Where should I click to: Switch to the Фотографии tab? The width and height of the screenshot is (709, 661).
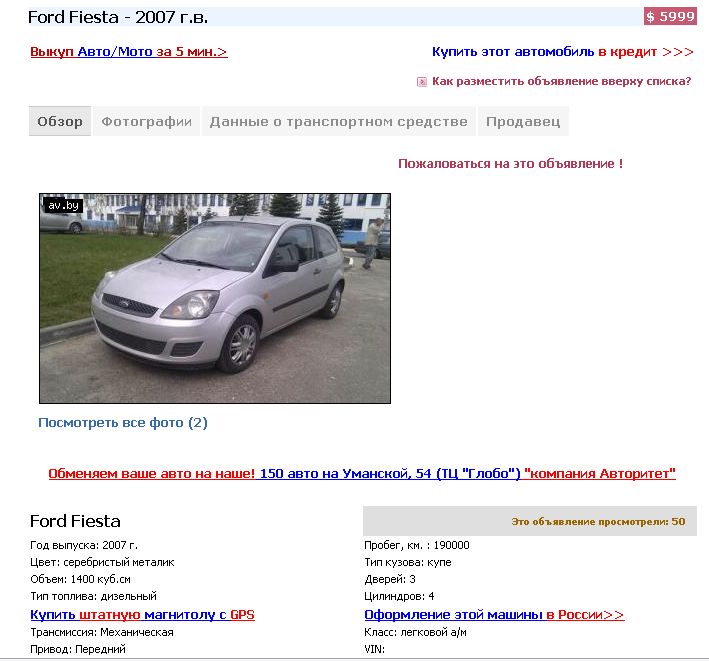146,121
